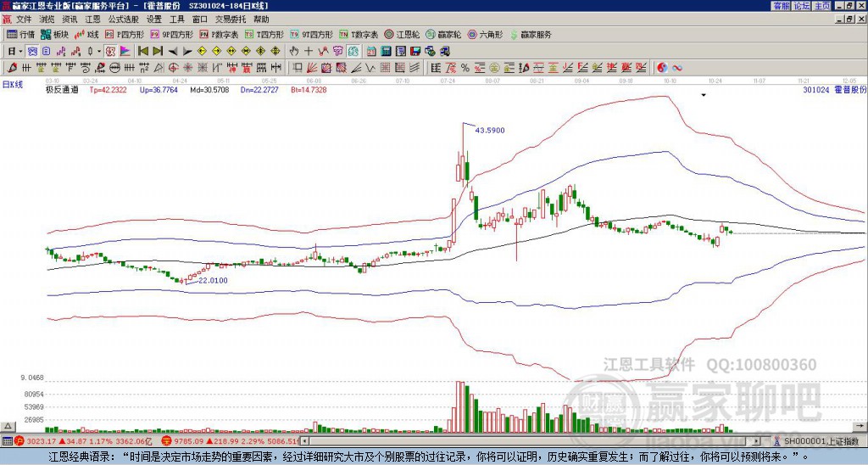
Task: Click the stock name 301024 霍普股份
Action: tap(834, 89)
